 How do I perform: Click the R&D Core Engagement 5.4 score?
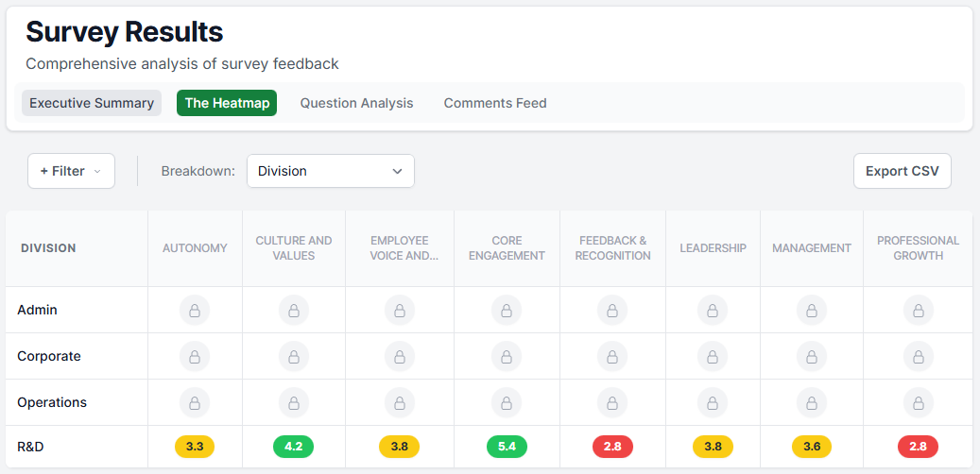[507, 447]
